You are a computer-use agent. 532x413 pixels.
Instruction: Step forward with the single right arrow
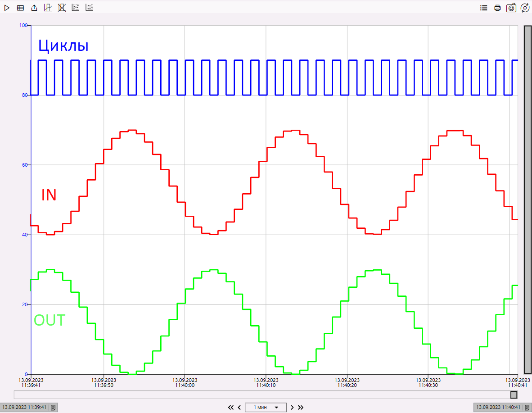pyautogui.click(x=292, y=407)
